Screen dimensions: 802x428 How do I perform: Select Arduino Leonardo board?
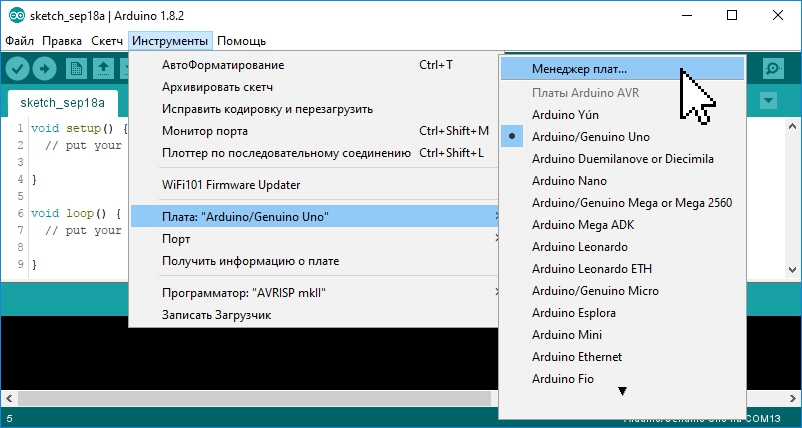(x=622, y=246)
